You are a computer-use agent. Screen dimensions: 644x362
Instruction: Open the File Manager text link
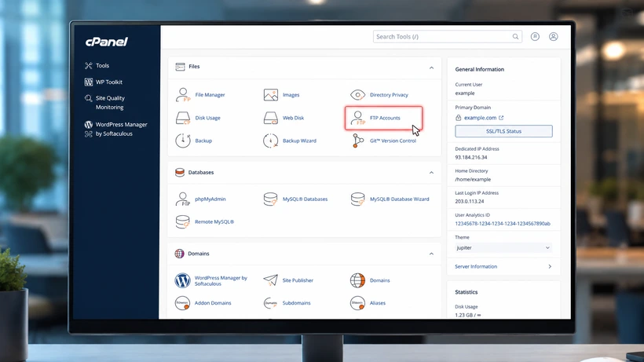(x=210, y=95)
